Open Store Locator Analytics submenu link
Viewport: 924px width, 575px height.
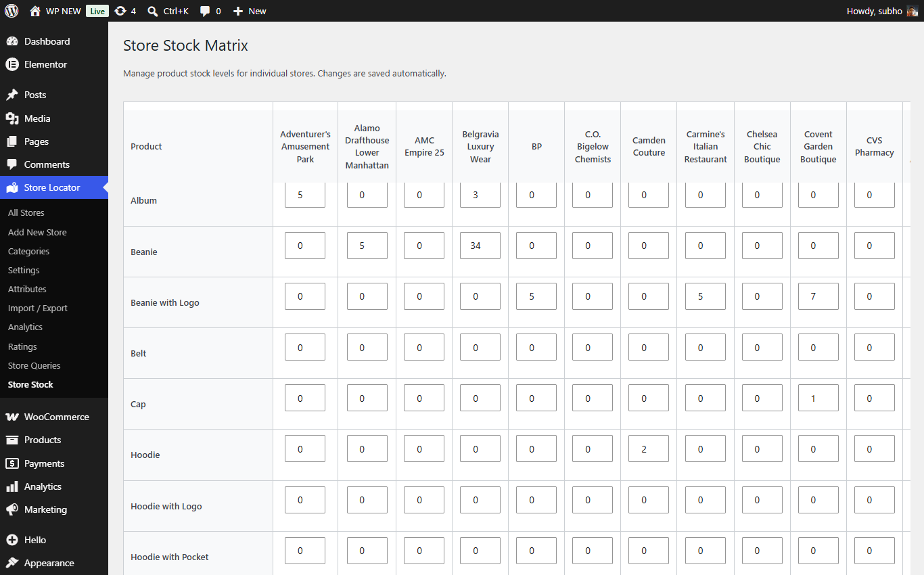[x=25, y=327]
